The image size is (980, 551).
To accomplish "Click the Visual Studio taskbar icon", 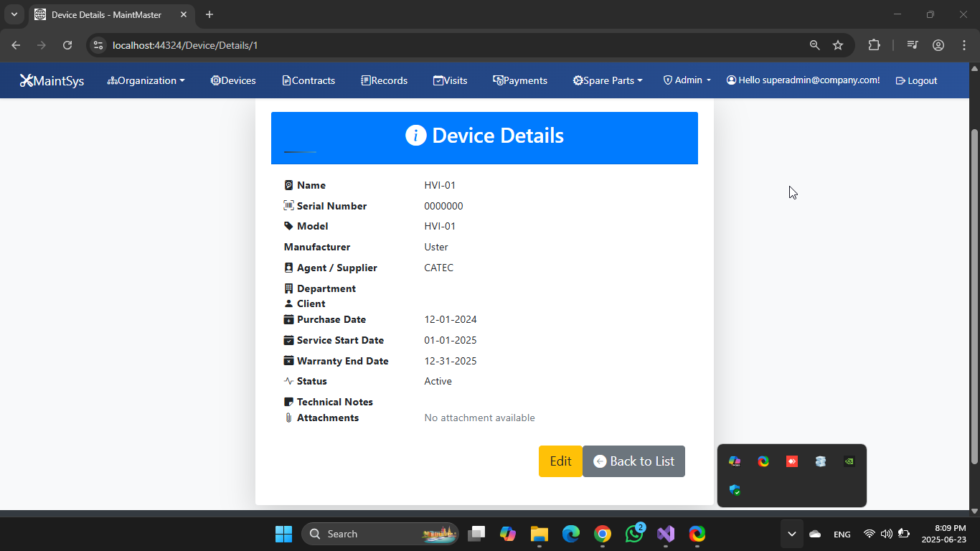I will [x=666, y=534].
